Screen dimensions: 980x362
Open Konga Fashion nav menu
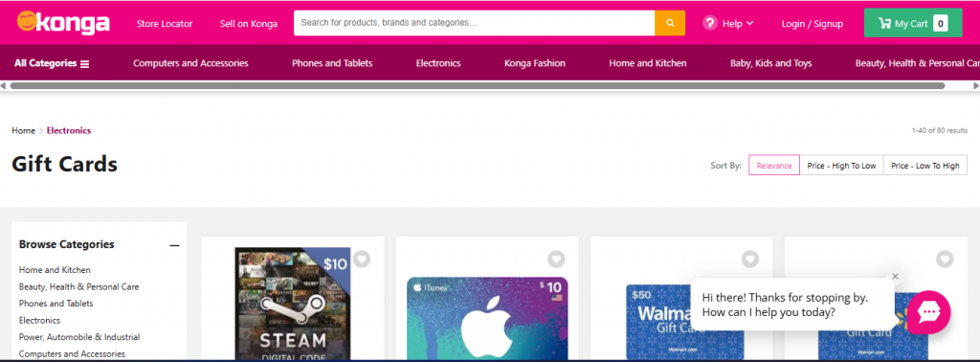coord(534,63)
